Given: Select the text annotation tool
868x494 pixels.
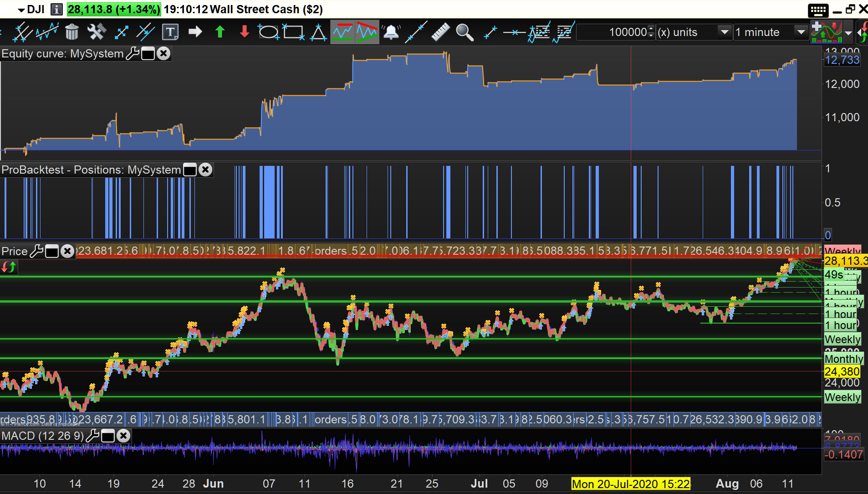Looking at the screenshot, I should [x=170, y=32].
